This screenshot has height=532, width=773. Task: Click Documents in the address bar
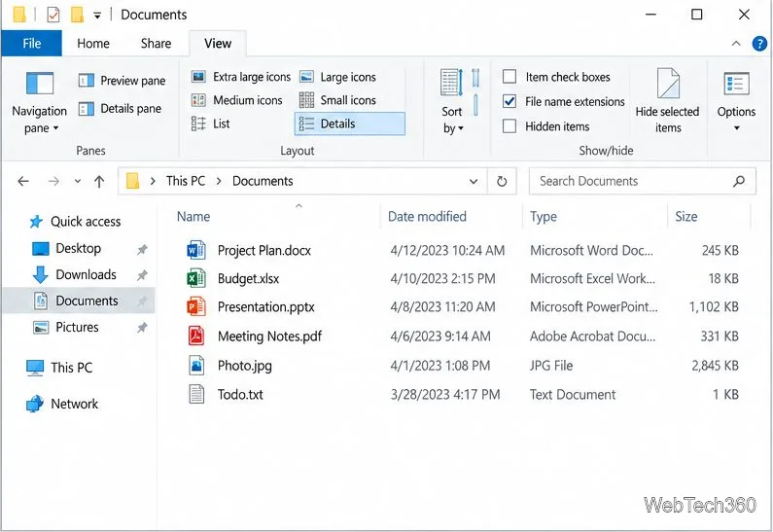click(x=263, y=181)
